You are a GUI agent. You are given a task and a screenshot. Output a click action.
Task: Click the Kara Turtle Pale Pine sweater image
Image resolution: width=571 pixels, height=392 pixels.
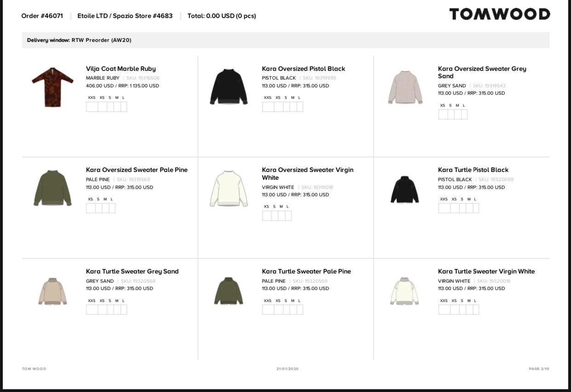(228, 291)
